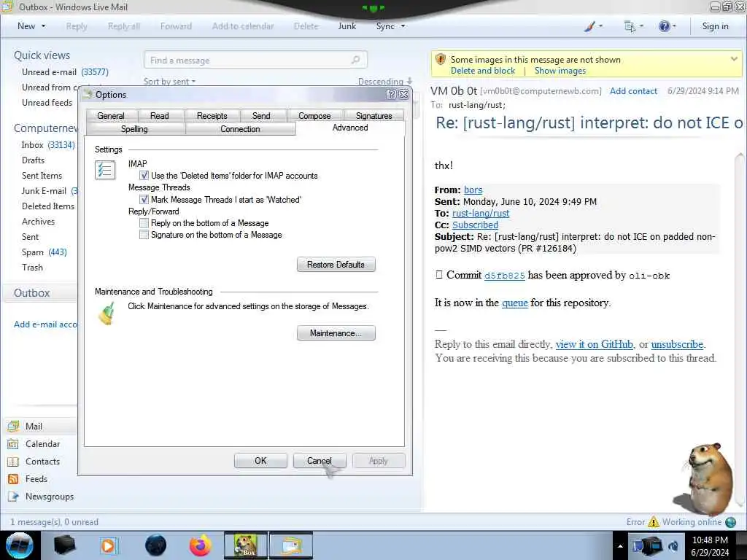Click the Contacts book icon in sidebar
The height and width of the screenshot is (560, 747).
(13, 462)
